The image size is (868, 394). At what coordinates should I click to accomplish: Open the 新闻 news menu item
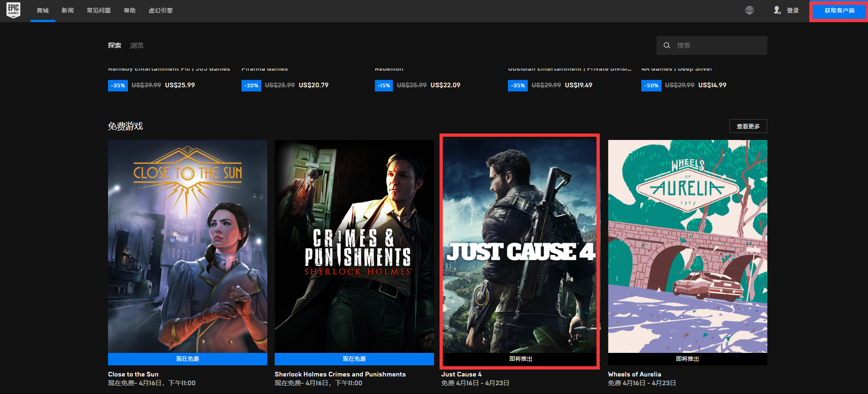click(x=68, y=11)
